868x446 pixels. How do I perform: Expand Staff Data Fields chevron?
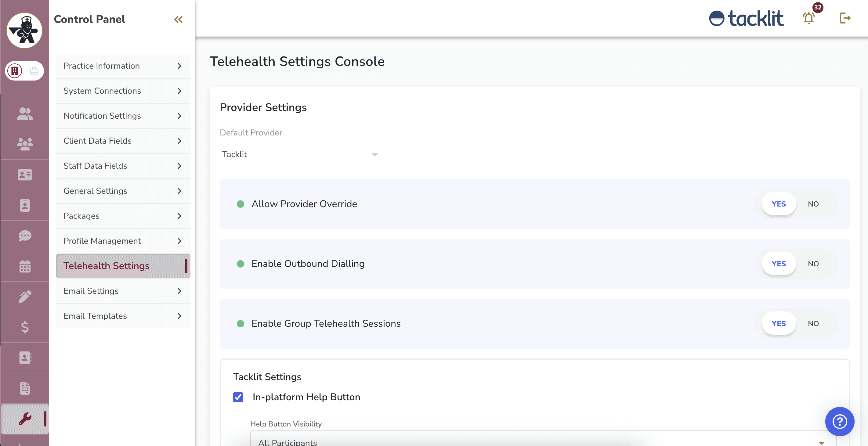click(x=179, y=166)
